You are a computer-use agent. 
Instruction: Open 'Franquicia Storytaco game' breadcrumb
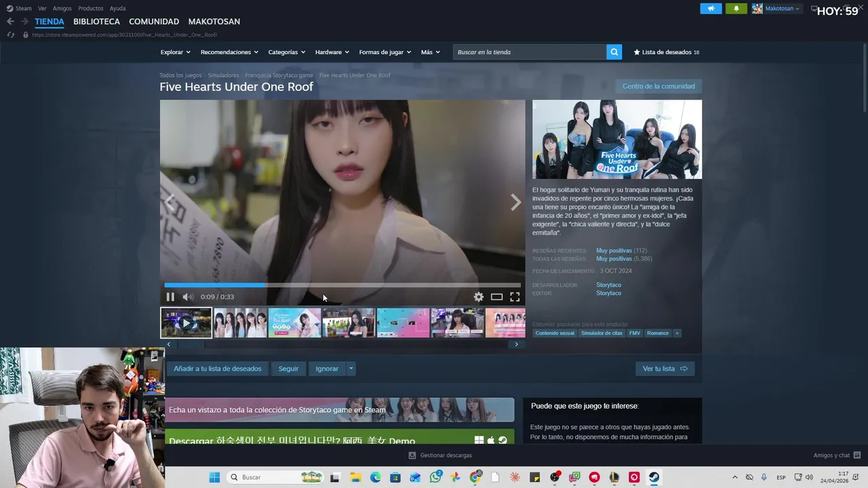click(279, 75)
